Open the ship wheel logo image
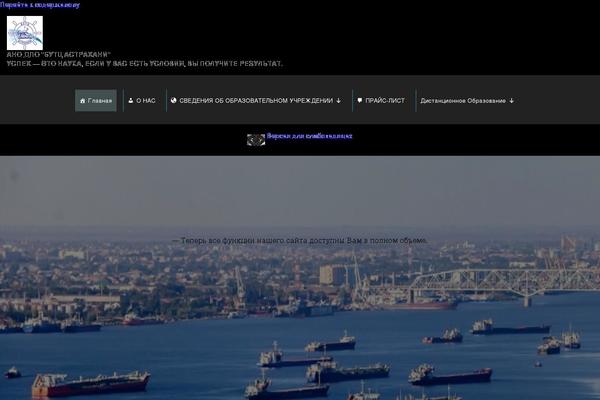 click(25, 33)
